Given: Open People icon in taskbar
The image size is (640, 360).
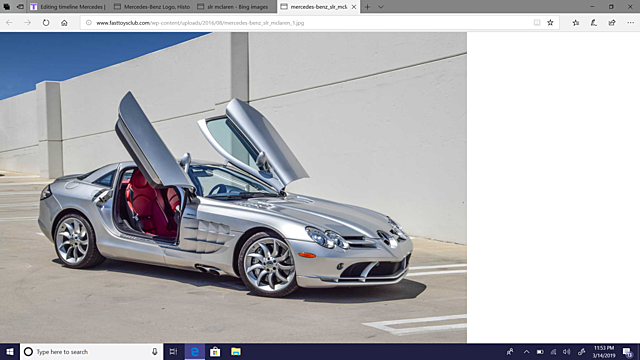Looking at the screenshot, I should coord(510,351).
